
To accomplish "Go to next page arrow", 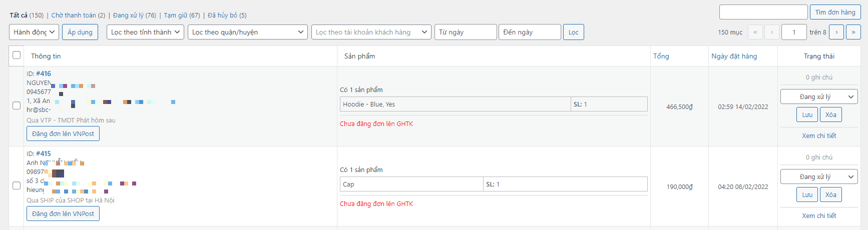I will click(836, 32).
